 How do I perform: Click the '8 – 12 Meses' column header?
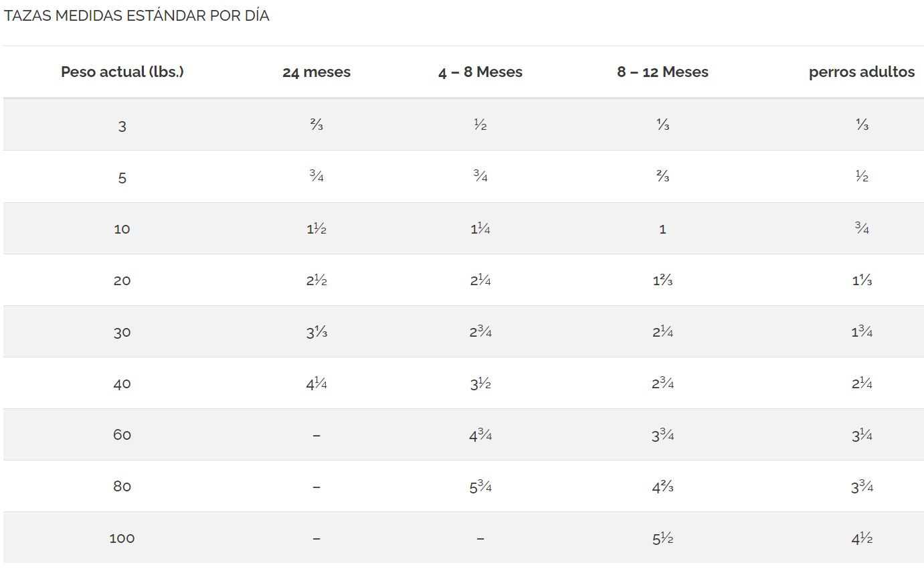click(x=662, y=72)
